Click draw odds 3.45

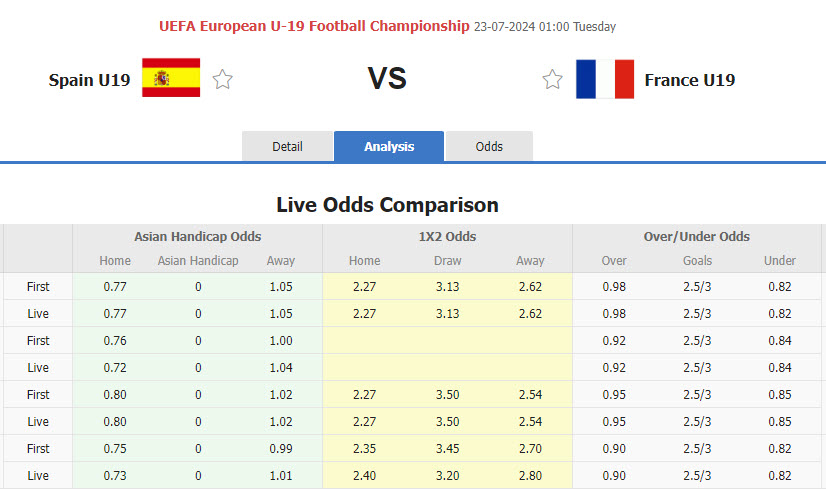[447, 448]
